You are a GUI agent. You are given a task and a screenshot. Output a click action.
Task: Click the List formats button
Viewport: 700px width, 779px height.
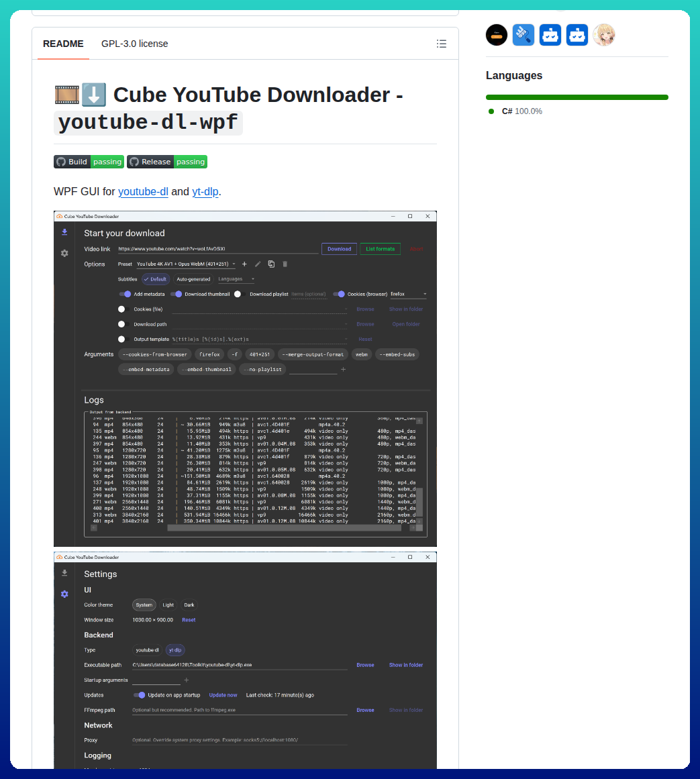point(380,249)
